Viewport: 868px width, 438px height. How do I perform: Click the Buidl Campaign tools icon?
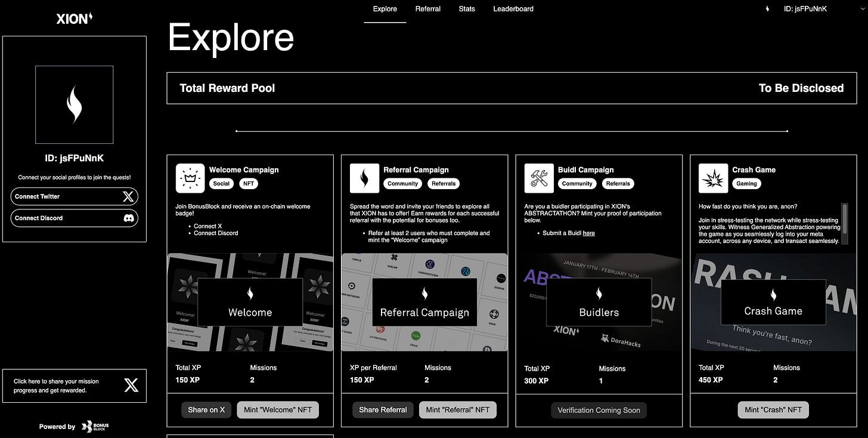(539, 178)
